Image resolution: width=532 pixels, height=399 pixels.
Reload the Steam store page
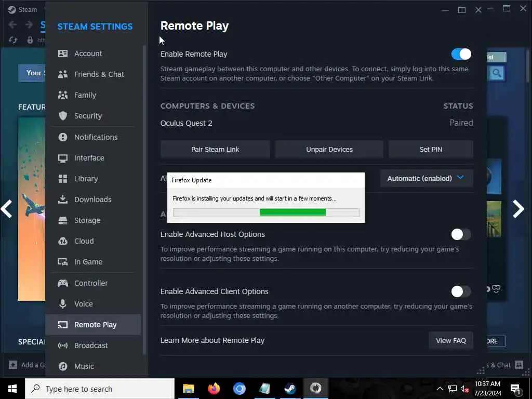click(x=13, y=40)
